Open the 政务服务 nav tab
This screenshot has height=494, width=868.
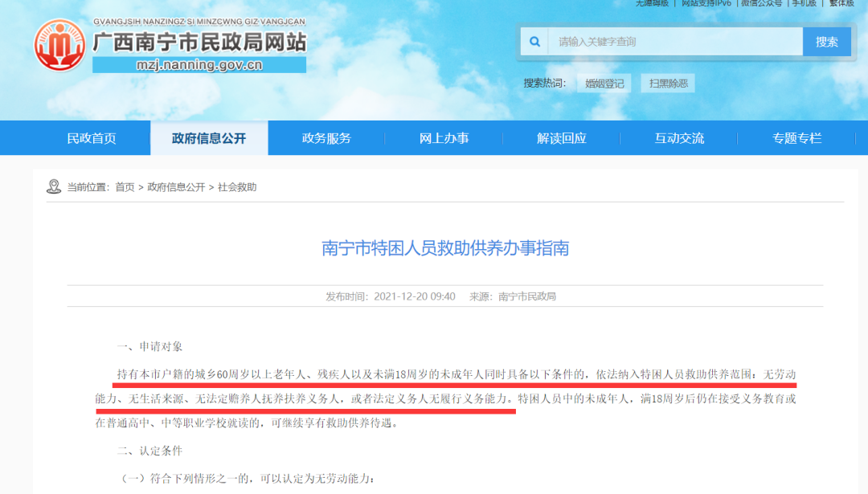tap(326, 138)
